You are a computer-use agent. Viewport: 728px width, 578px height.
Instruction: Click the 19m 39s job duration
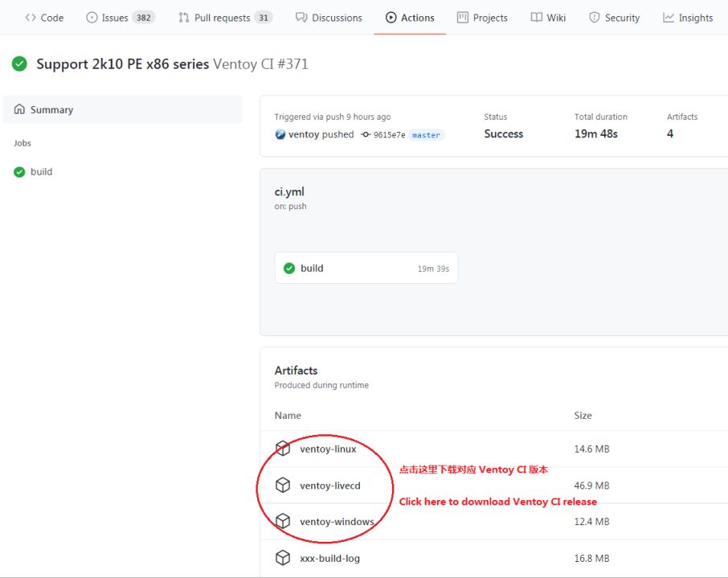point(433,269)
